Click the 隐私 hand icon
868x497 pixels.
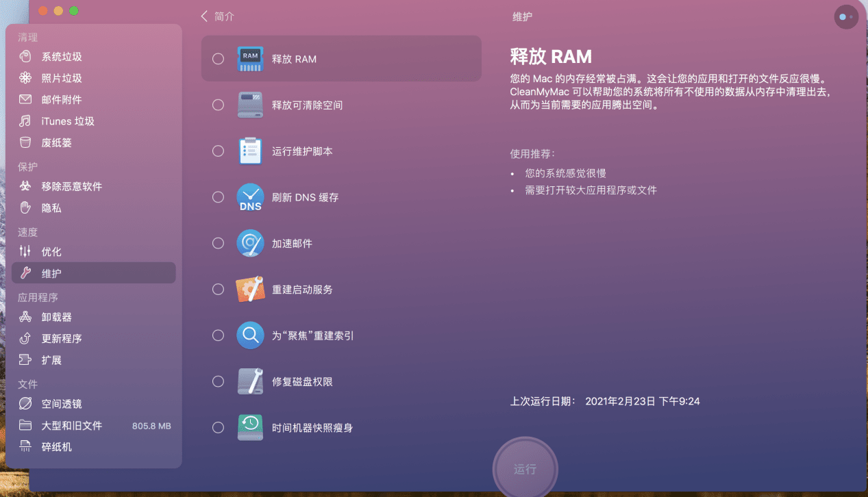point(25,207)
